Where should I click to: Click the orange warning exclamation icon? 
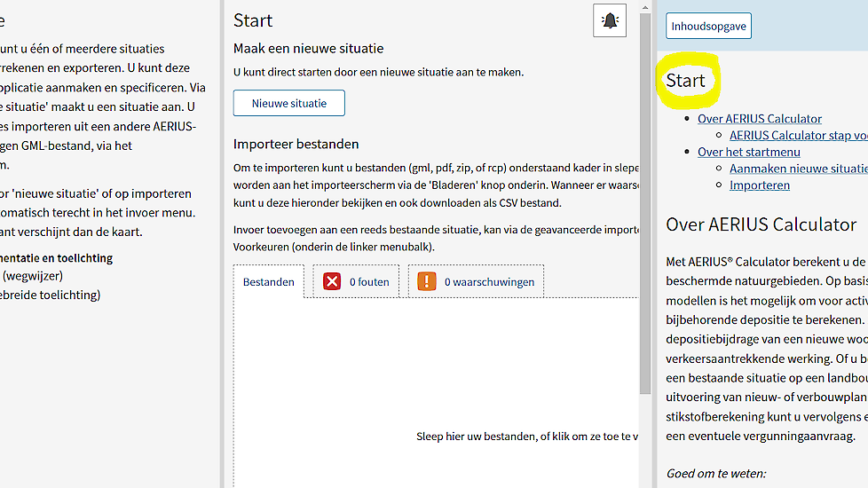[x=427, y=281]
